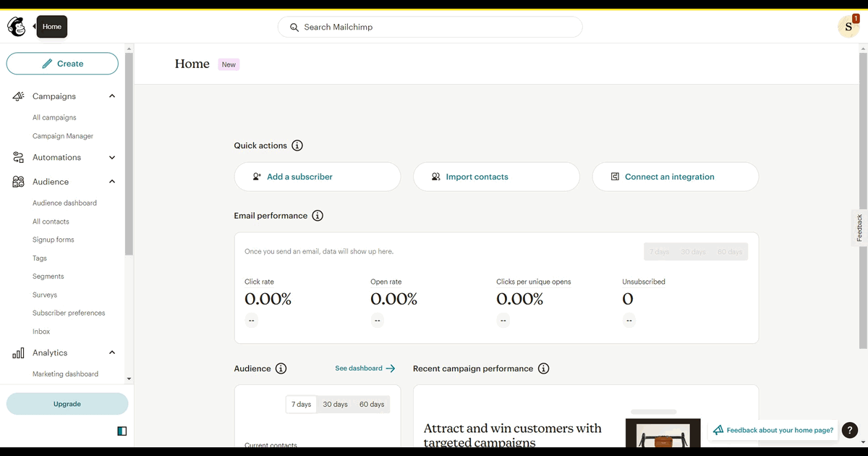This screenshot has height=456, width=868.
Task: Open the help question mark button
Action: tap(851, 430)
